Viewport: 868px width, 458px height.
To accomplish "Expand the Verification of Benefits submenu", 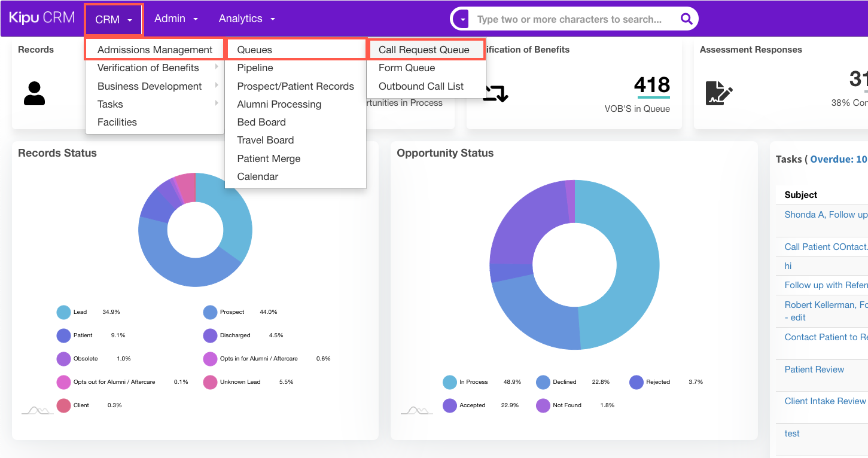I will pyautogui.click(x=154, y=68).
